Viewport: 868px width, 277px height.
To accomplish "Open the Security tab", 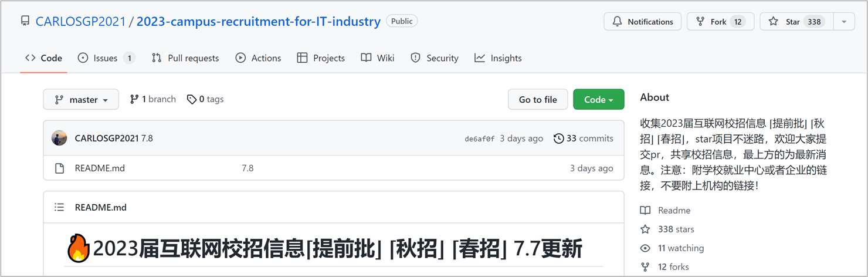I will click(435, 58).
